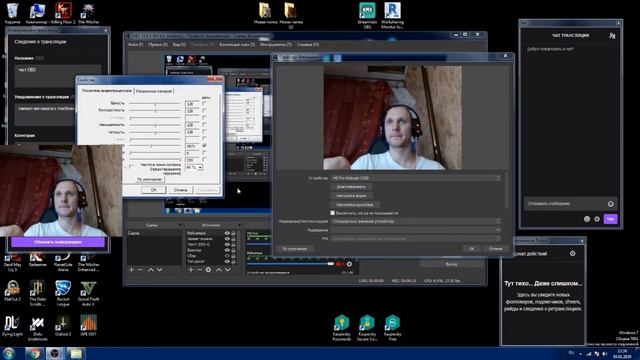The width and height of the screenshot is (640, 360).
Task: Click the Насыщенность saturation slider
Action: [x=155, y=125]
